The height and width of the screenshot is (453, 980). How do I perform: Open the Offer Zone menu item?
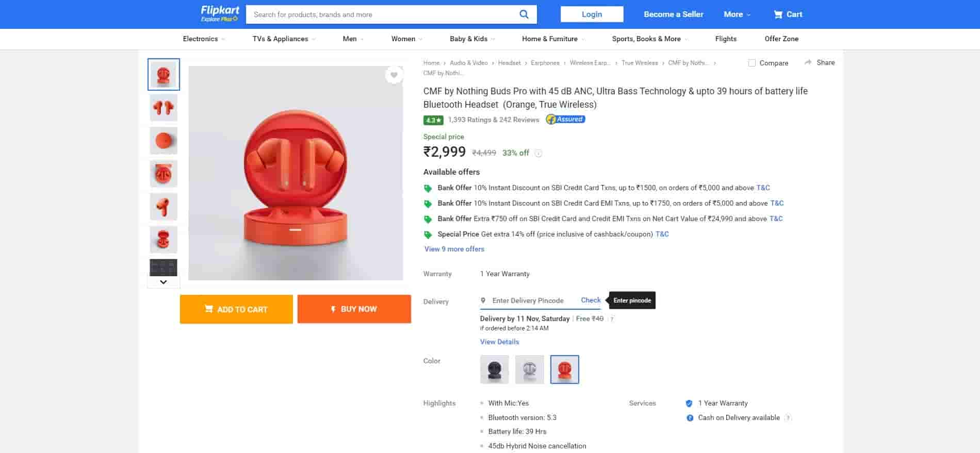pyautogui.click(x=781, y=39)
